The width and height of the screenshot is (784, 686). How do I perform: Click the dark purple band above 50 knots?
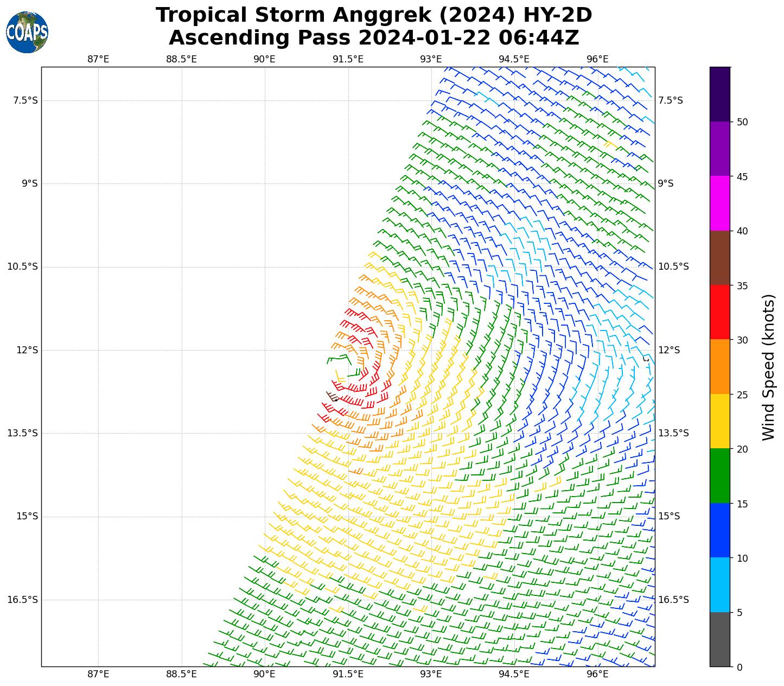720,94
